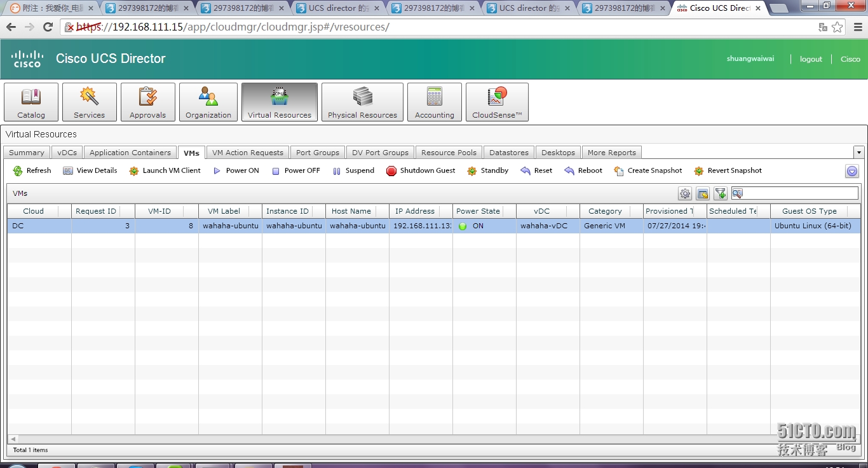Expand more toolbar actions round arrow button
Screen dimensions: 868x468
point(852,171)
